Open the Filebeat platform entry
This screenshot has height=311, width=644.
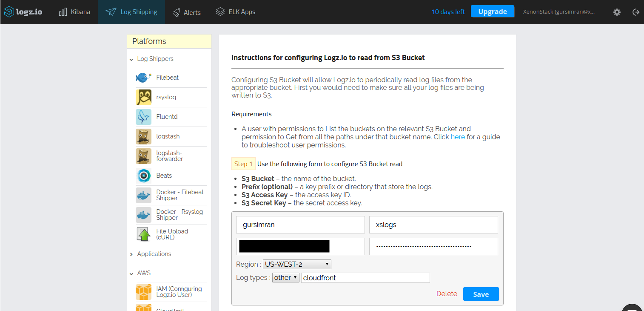[x=168, y=78]
